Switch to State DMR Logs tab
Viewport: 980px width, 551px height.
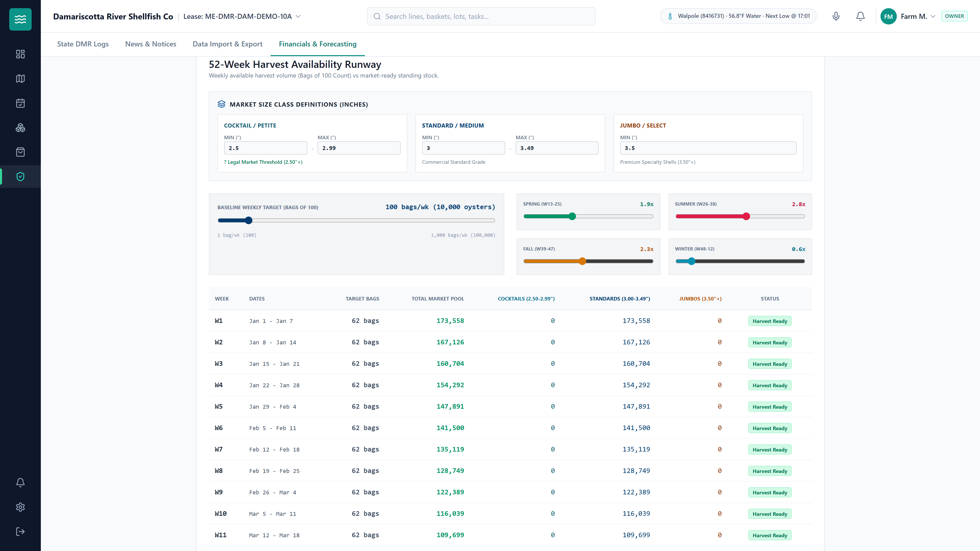click(x=83, y=44)
